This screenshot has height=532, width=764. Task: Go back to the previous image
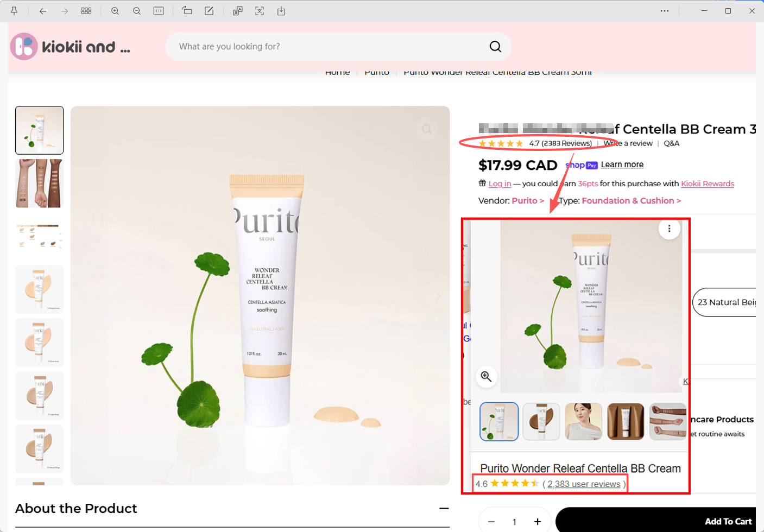(43, 11)
